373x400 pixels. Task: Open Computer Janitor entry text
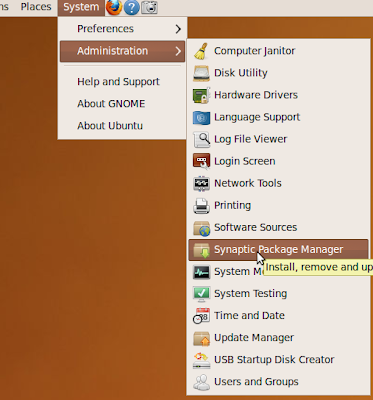point(254,51)
